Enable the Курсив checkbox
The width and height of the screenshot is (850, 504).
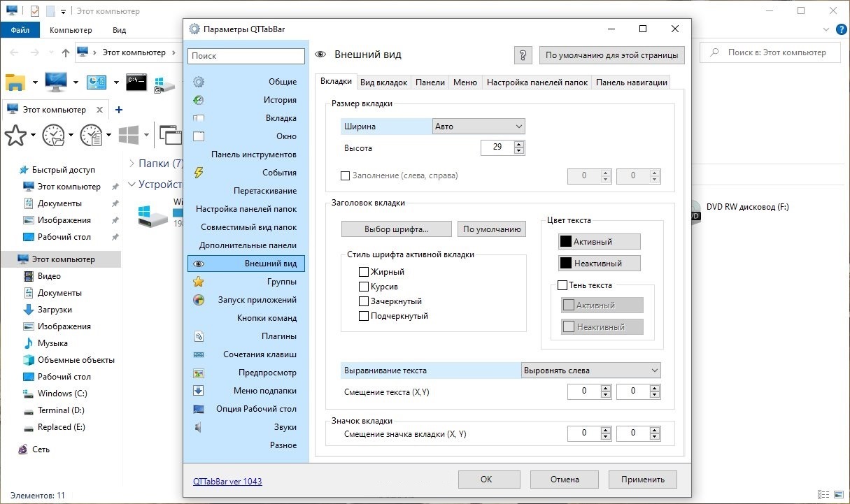364,287
